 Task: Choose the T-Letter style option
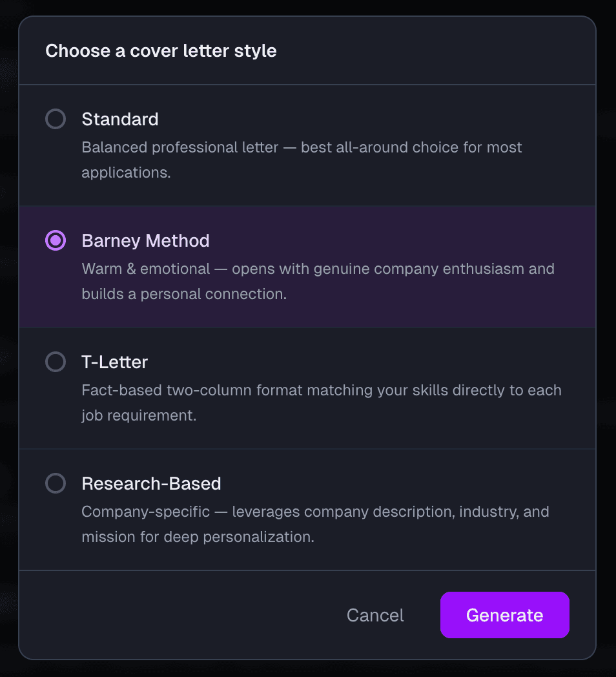tap(56, 362)
